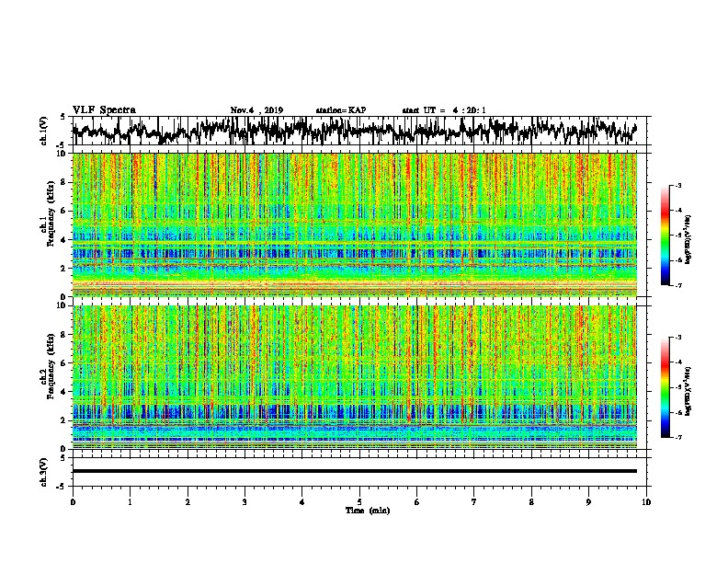Click the time axis tick label "0"

(x=73, y=502)
